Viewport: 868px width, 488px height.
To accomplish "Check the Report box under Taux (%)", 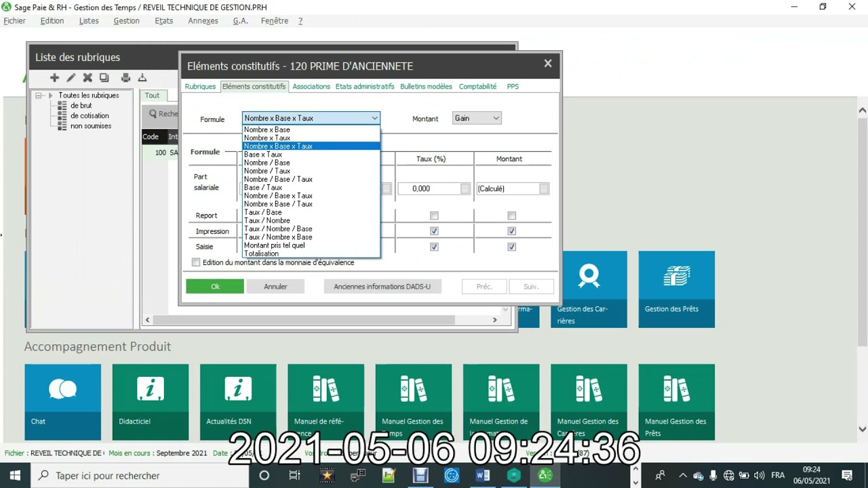I will (434, 216).
